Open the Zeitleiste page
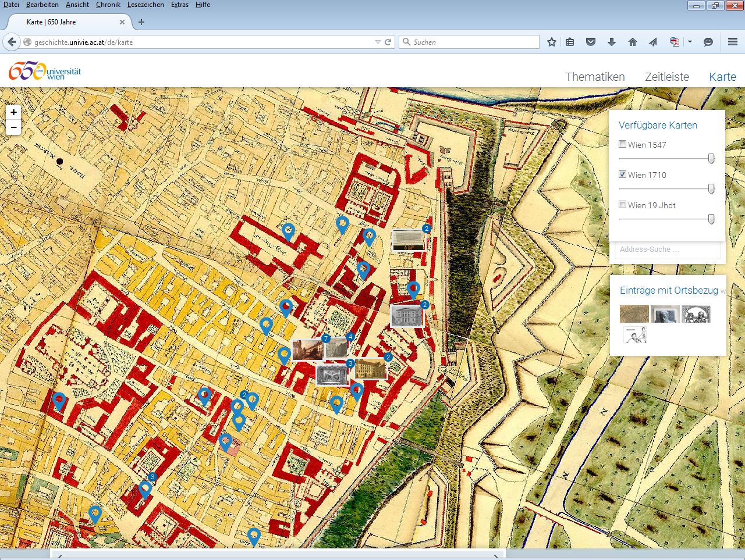 point(666,77)
